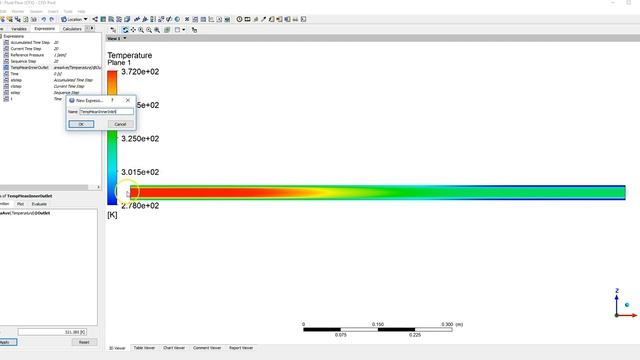Viewport: 640px width, 360px height.
Task: Open the Timestep Selector clock icon
Action: 239,19
